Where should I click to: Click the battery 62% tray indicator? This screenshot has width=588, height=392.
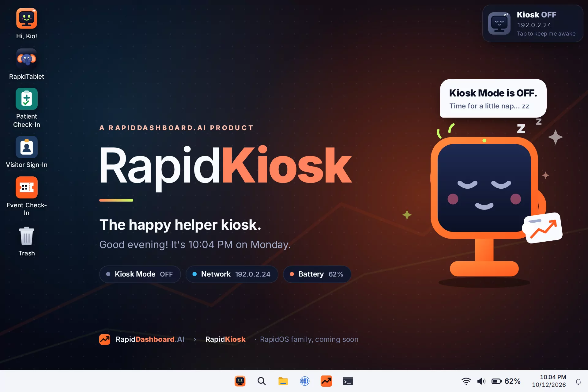click(x=506, y=381)
